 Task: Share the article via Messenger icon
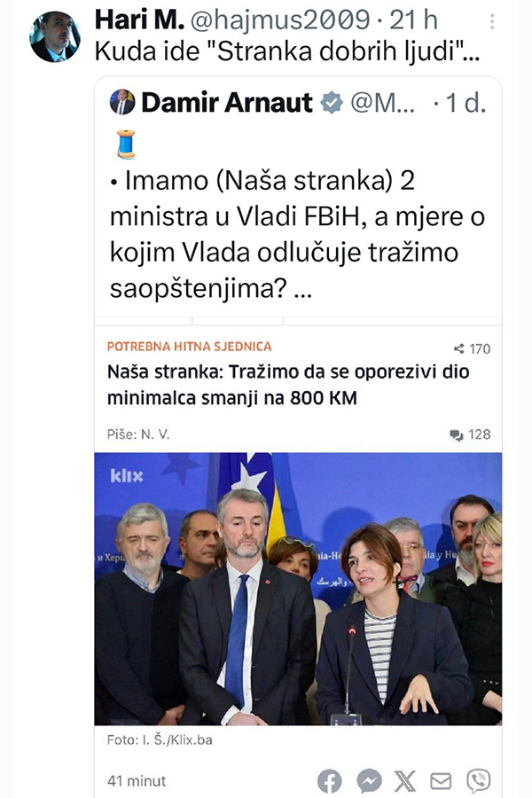point(369,780)
